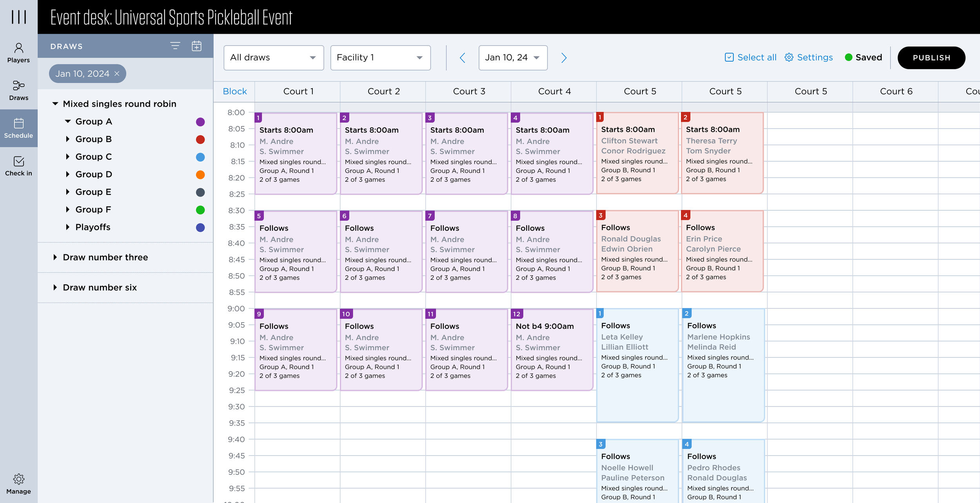Open the Settings link
This screenshot has height=503, width=980.
pyautogui.click(x=808, y=58)
